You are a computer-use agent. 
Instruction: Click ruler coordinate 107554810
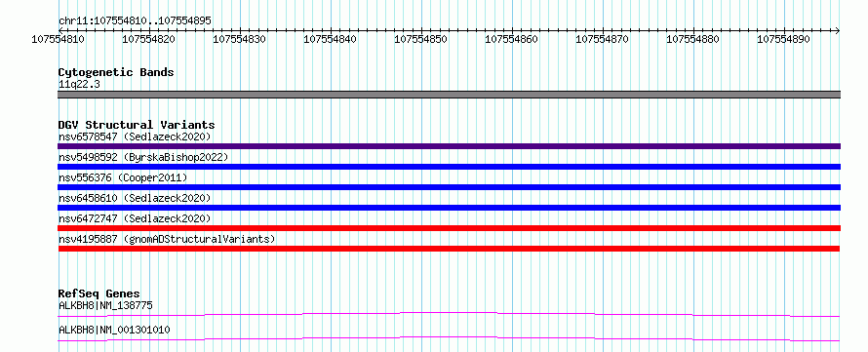pos(59,39)
